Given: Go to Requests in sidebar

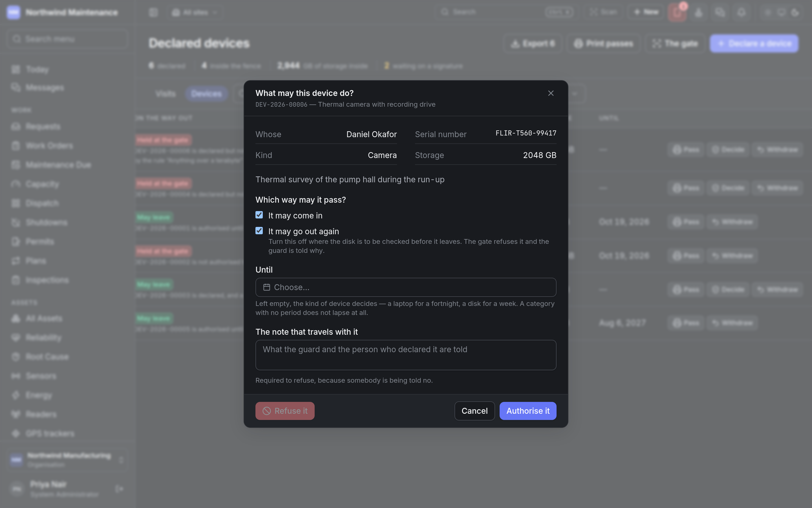Looking at the screenshot, I should click(67, 126).
